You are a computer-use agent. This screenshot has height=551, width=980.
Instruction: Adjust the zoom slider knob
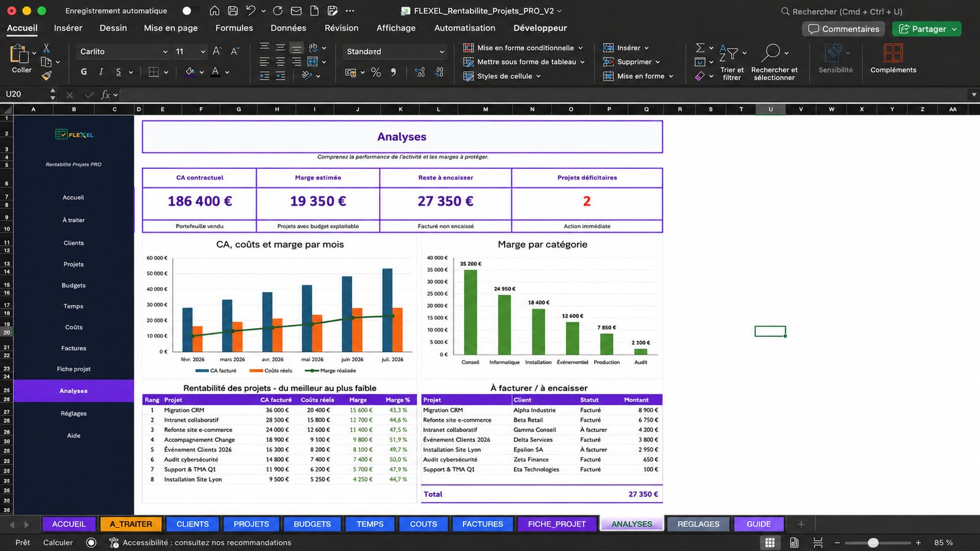873,542
